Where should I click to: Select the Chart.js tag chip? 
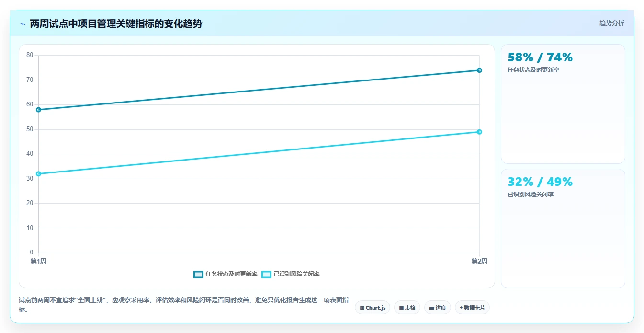373,308
